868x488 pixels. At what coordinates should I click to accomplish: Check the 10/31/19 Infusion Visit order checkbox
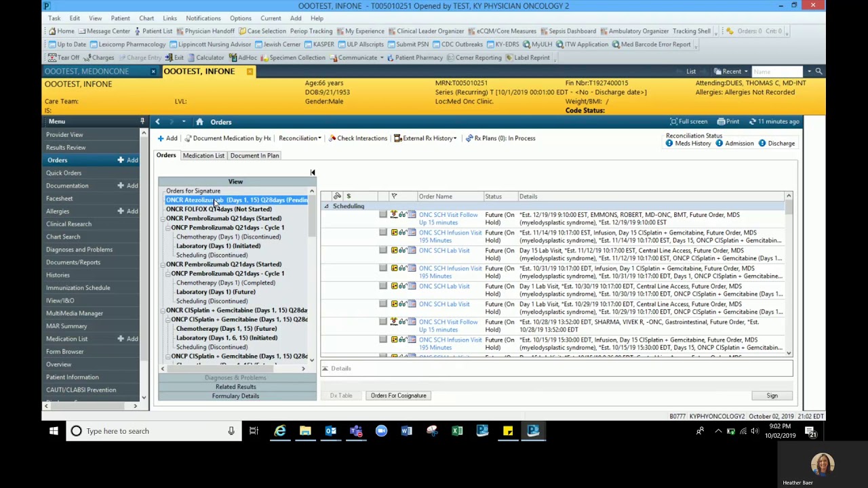tap(383, 268)
